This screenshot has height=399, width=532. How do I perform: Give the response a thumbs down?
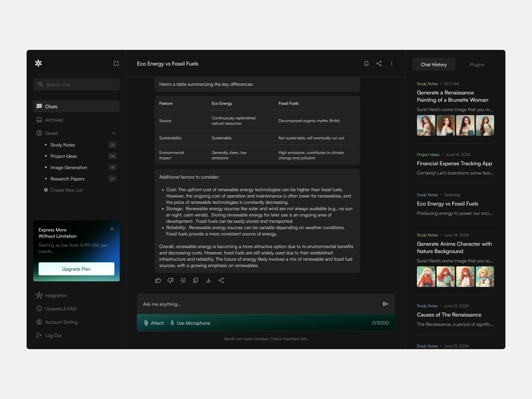point(171,280)
